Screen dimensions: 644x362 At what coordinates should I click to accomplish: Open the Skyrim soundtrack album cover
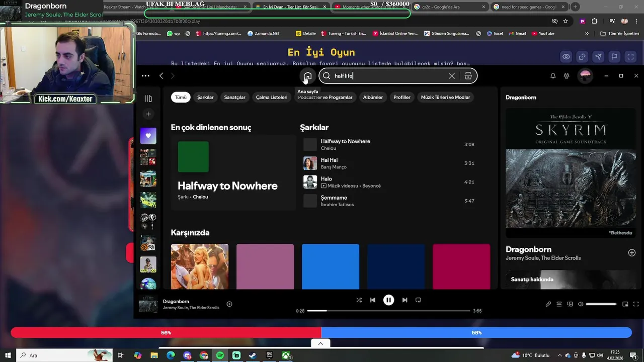coord(571,173)
